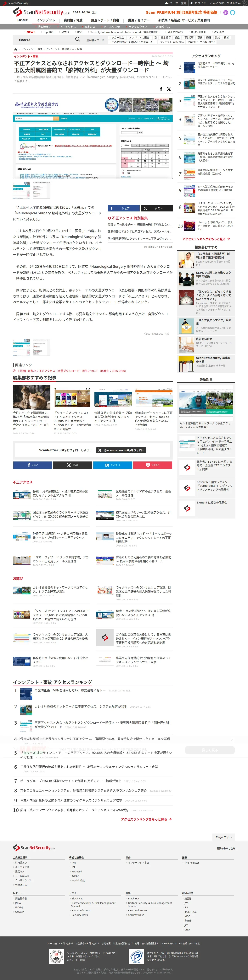Click the light-blue round icon in the header
Screen dimensions: 248x980
tap(233, 13)
